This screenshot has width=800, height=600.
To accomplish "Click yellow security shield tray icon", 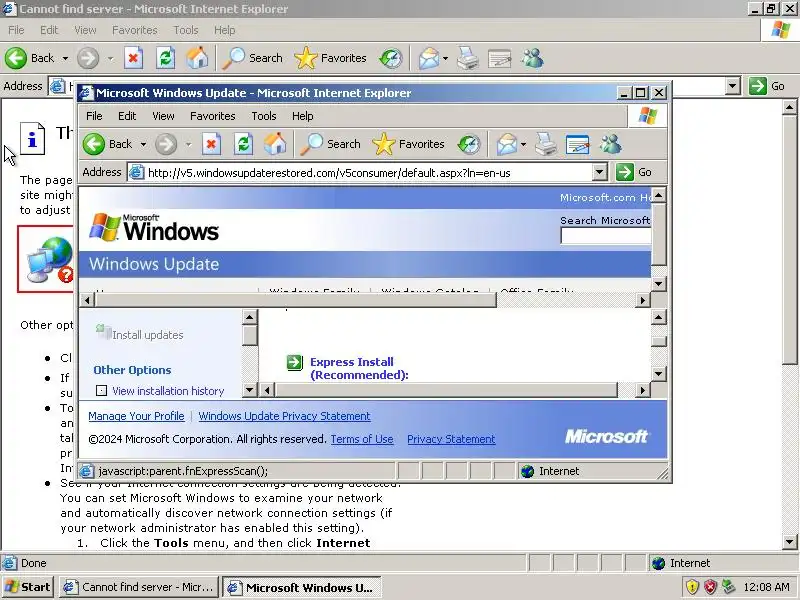I will (692, 587).
